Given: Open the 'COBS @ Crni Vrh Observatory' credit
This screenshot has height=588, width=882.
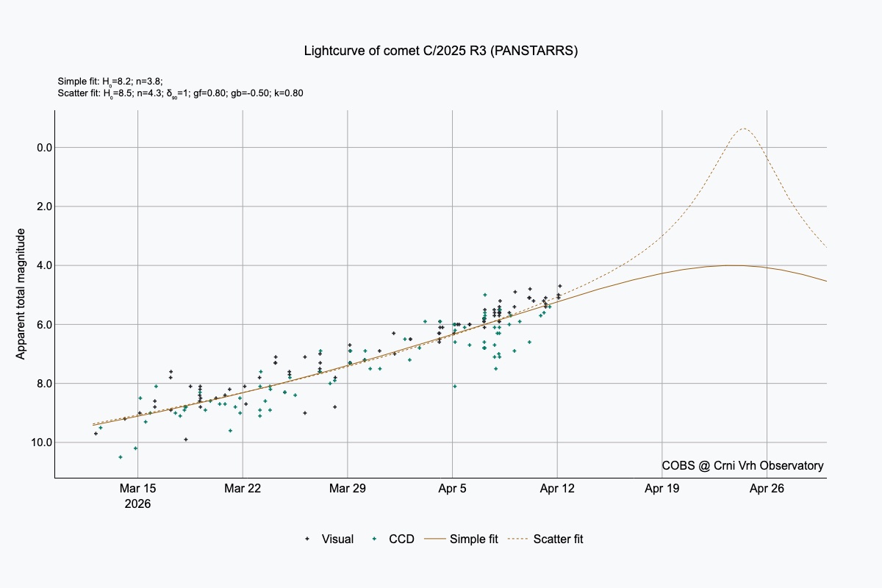Looking at the screenshot, I should [742, 465].
